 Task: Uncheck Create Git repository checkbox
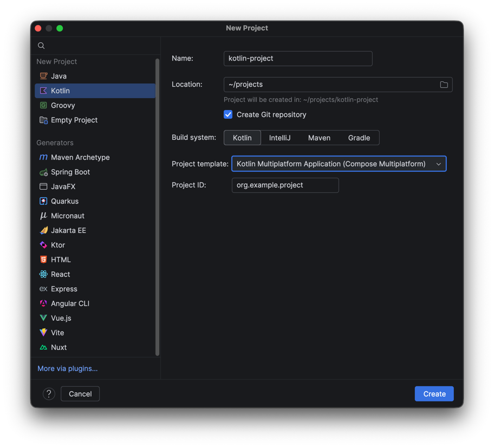[x=228, y=114]
